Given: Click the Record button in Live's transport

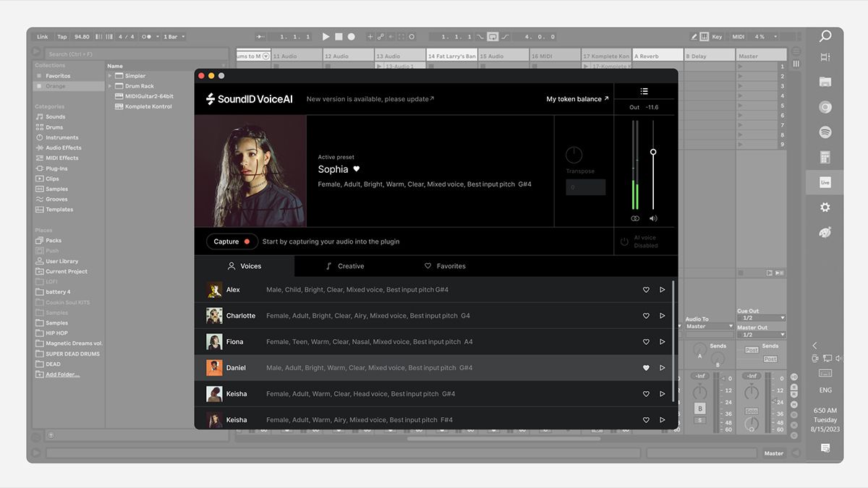Looking at the screenshot, I should [x=349, y=36].
